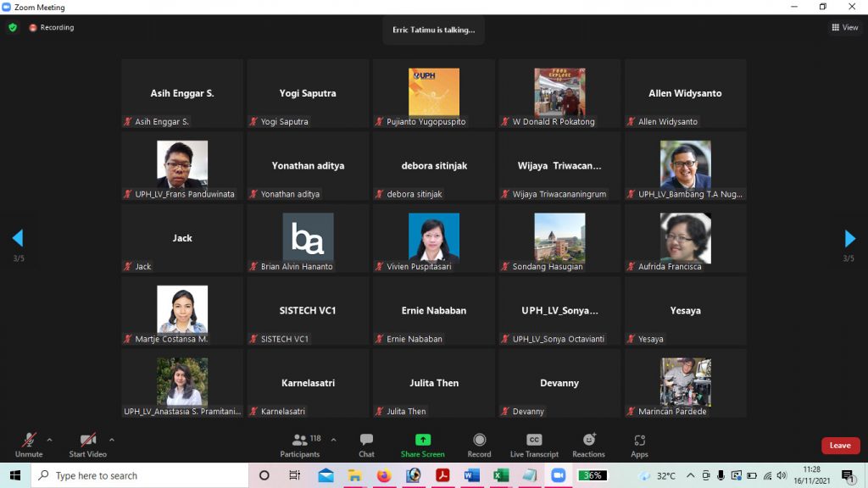Open the Participants panel
Screen dimensions: 868x488
pos(300,445)
